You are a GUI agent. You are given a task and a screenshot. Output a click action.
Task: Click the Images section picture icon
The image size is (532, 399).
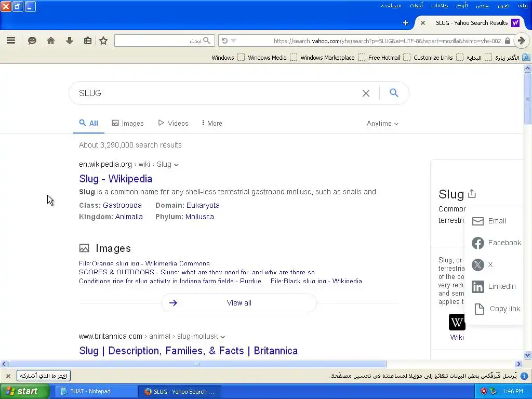[x=84, y=248]
